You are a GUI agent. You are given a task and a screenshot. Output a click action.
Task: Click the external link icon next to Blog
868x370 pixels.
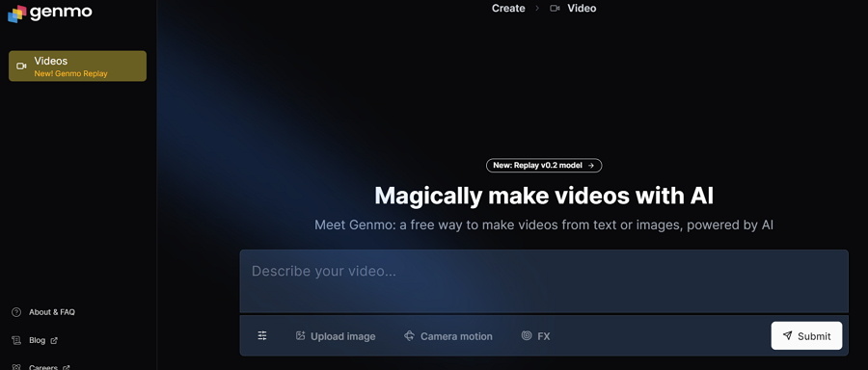54,341
